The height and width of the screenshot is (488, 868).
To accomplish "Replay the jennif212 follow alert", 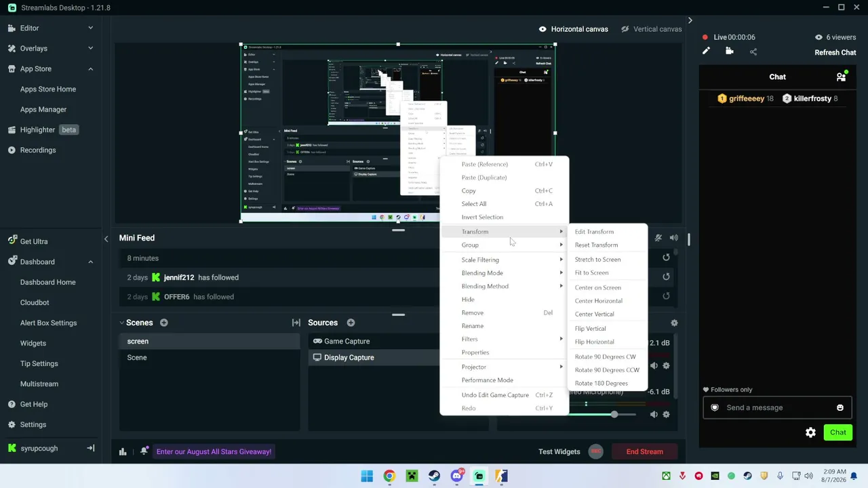I will point(666,277).
